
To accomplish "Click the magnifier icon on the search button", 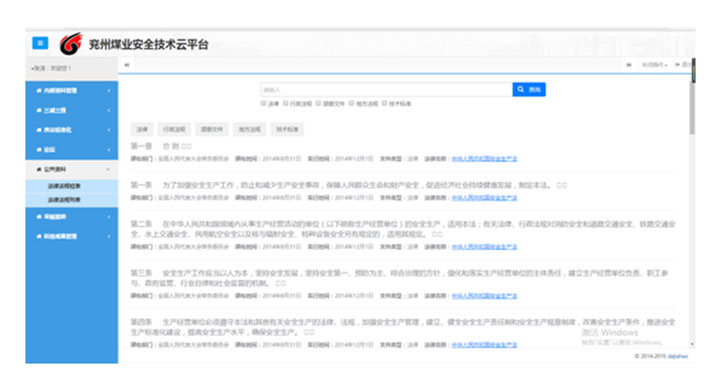I will (x=521, y=90).
